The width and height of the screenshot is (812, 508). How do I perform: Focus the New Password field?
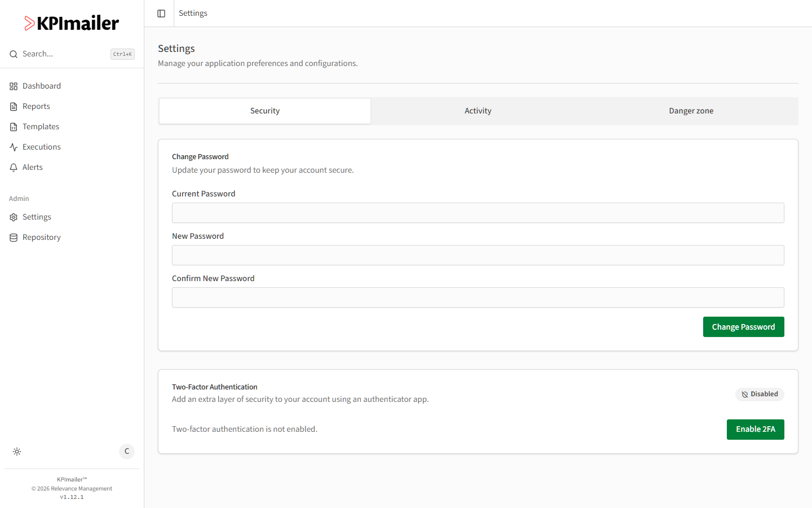[x=478, y=255]
